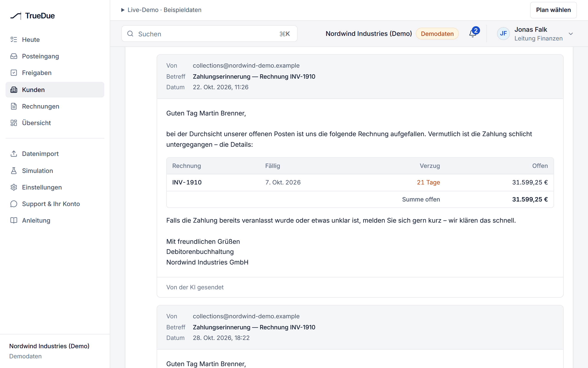The image size is (588, 368).
Task: Click the 21 Tage overdue value
Action: click(428, 182)
